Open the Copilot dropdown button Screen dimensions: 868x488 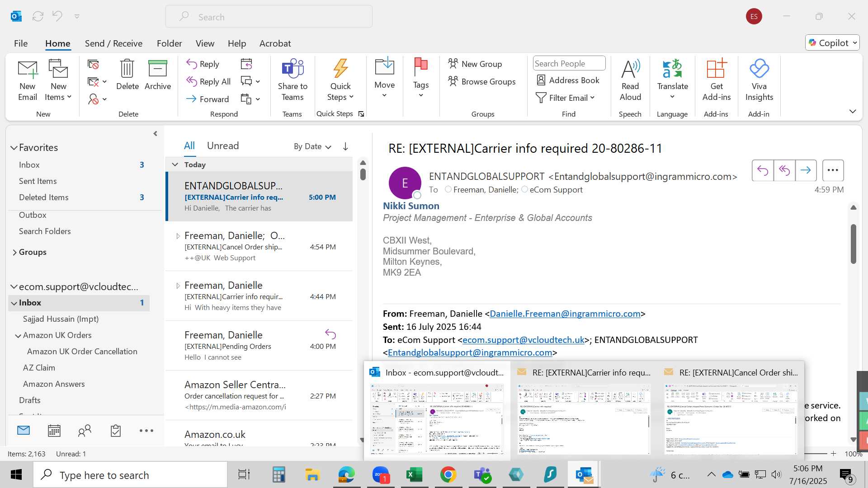click(x=832, y=43)
